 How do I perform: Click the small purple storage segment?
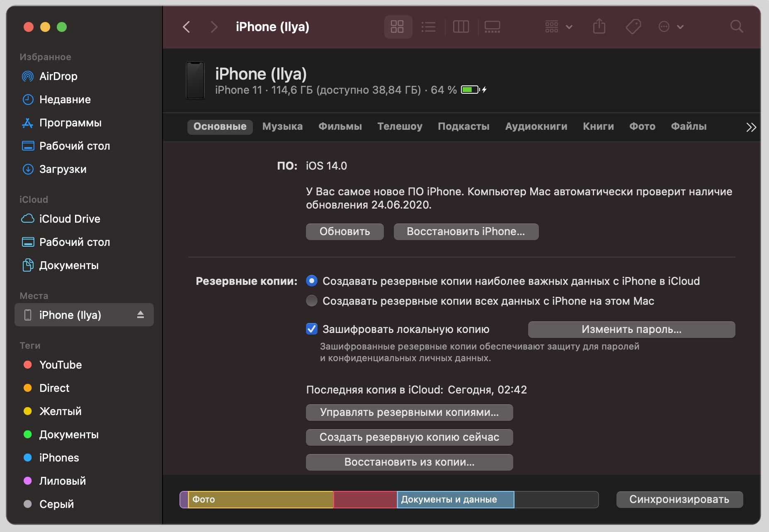click(x=184, y=500)
